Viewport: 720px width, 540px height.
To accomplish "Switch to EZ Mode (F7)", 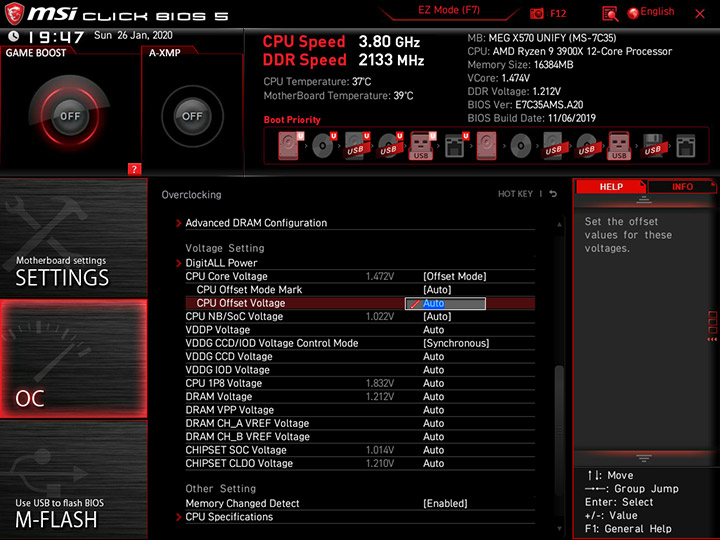I will (449, 10).
